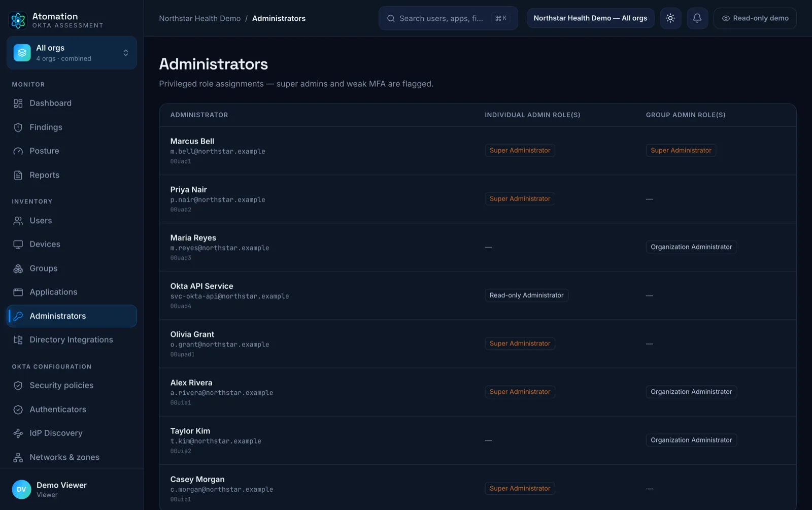The image size is (812, 510).
Task: Click the Findings shield icon
Action: click(18, 127)
